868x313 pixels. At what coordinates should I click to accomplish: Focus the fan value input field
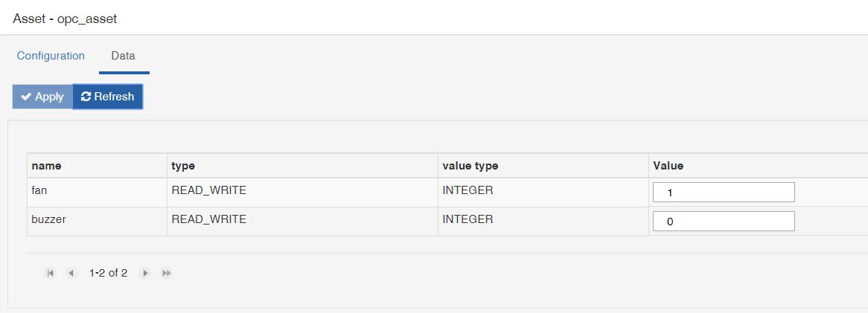pyautogui.click(x=724, y=193)
